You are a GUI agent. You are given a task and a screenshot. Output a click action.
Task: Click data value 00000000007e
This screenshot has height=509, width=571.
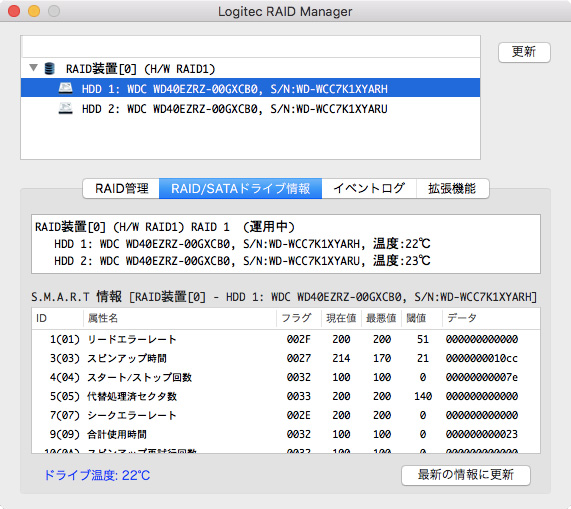point(482,377)
